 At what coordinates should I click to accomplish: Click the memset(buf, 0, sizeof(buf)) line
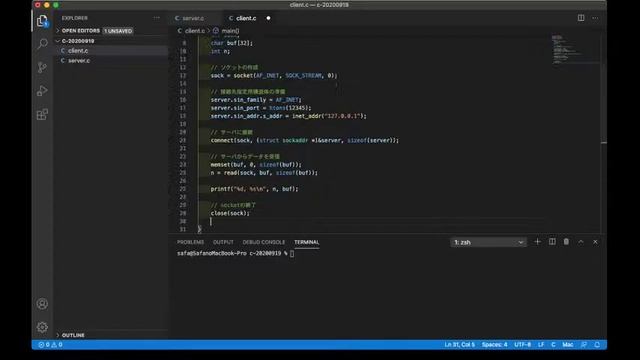pos(256,165)
